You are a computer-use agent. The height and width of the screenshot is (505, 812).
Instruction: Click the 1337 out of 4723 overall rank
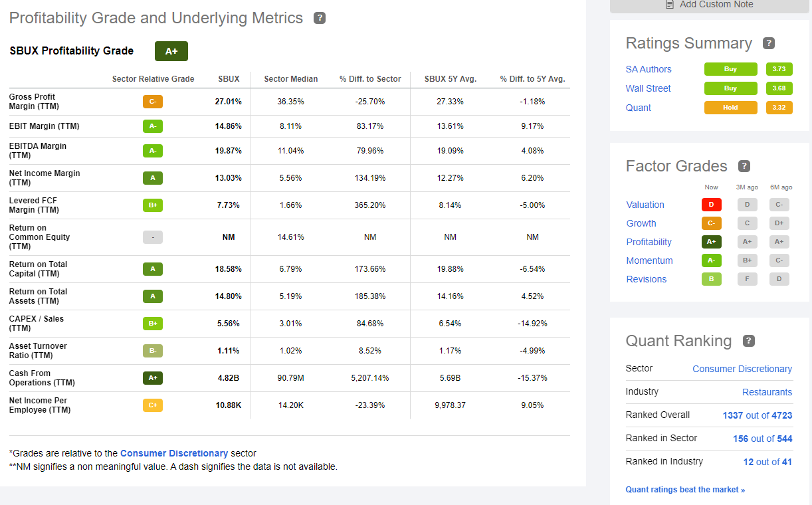click(x=758, y=415)
